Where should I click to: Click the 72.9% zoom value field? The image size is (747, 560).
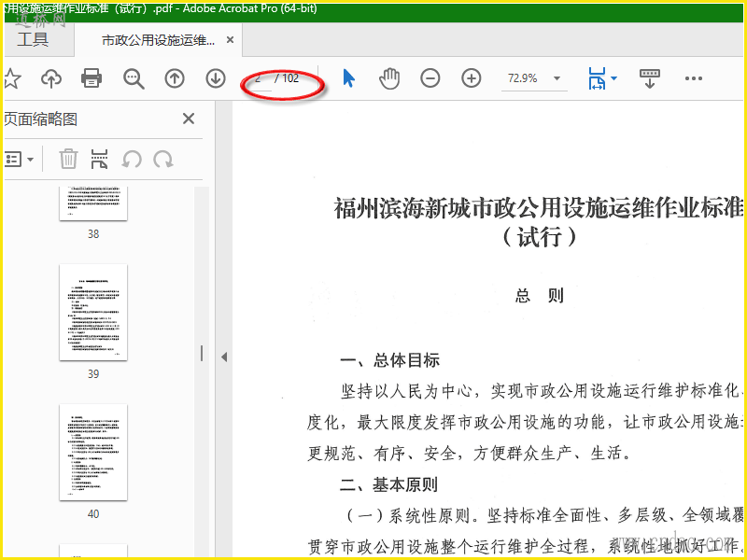[x=523, y=78]
